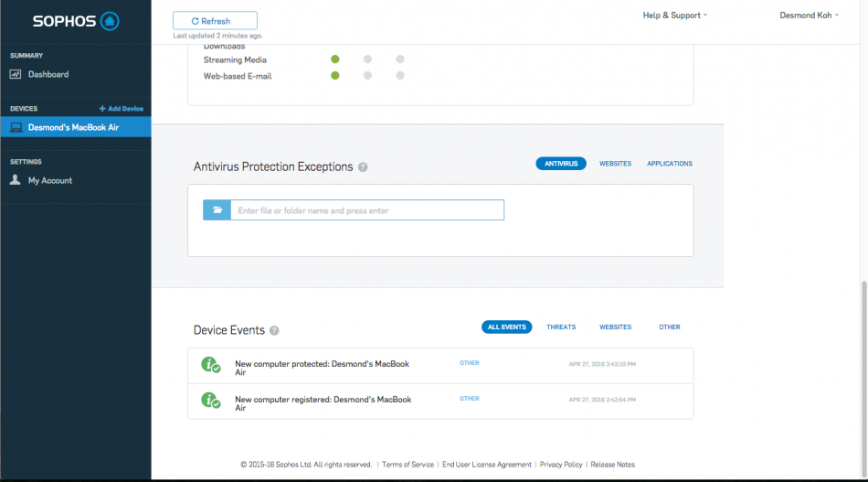
Task: Click the Add Device link
Action: 122,109
